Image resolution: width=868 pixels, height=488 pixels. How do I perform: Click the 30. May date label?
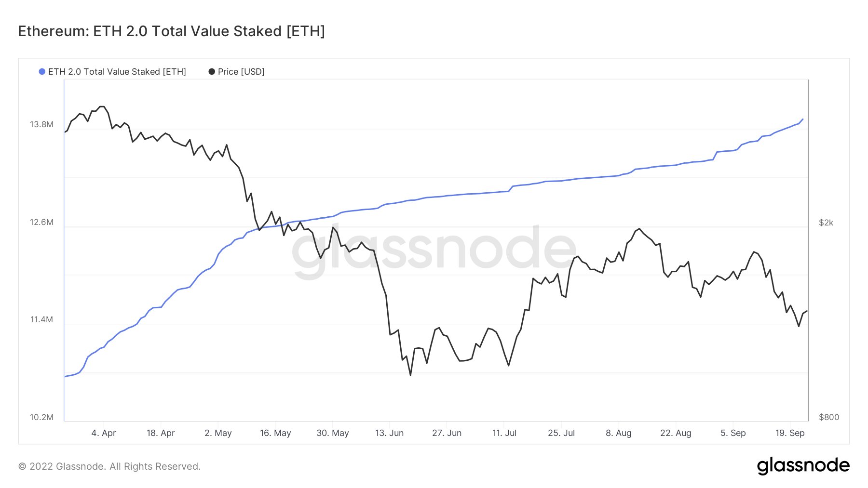[333, 433]
